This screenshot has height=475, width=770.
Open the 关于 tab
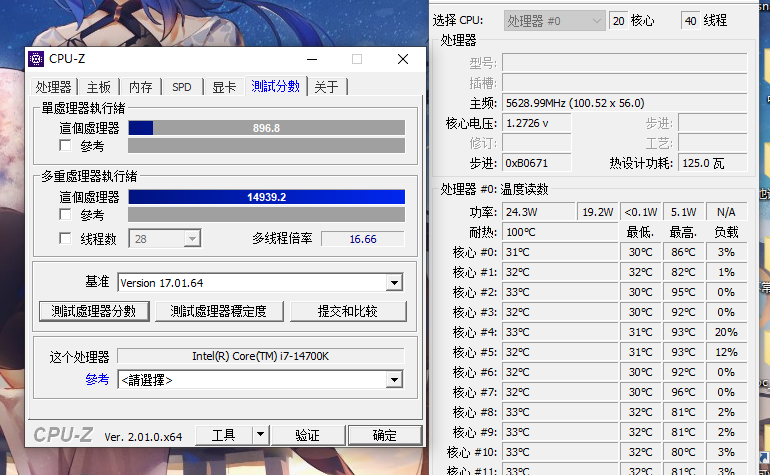click(x=327, y=87)
